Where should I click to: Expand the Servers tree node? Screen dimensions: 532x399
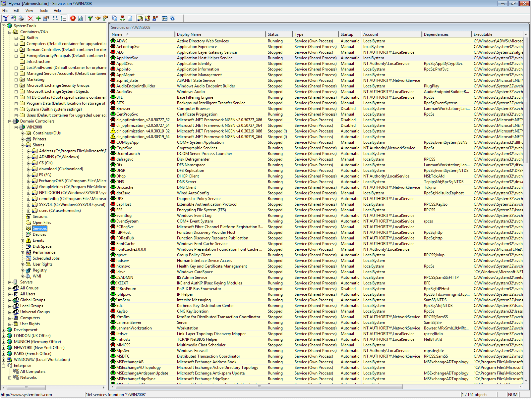(10, 282)
